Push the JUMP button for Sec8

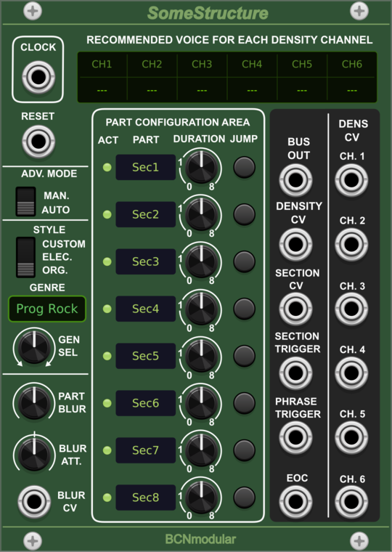(244, 498)
